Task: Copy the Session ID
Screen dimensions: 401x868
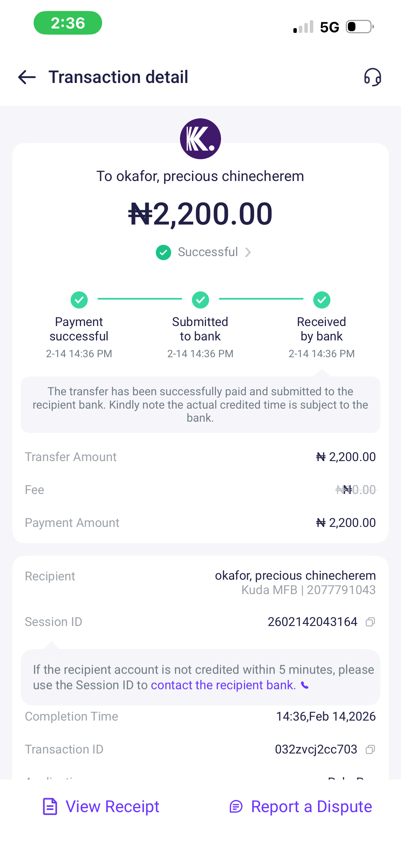Action: pyautogui.click(x=370, y=622)
